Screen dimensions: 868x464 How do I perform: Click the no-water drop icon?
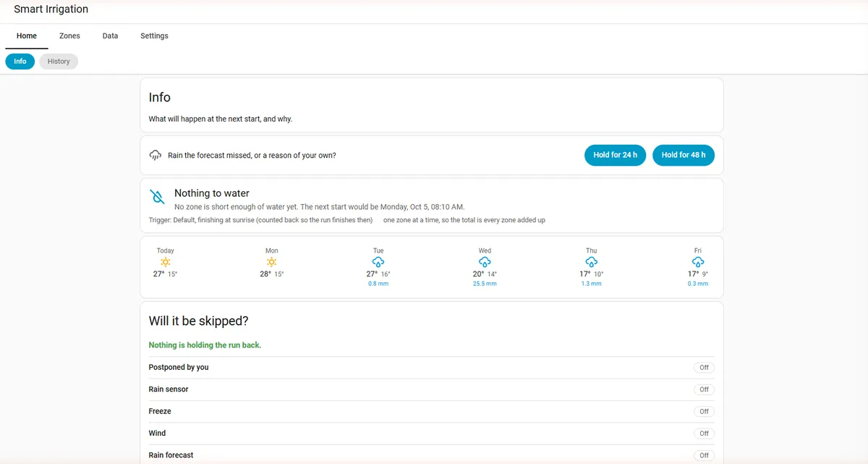157,196
